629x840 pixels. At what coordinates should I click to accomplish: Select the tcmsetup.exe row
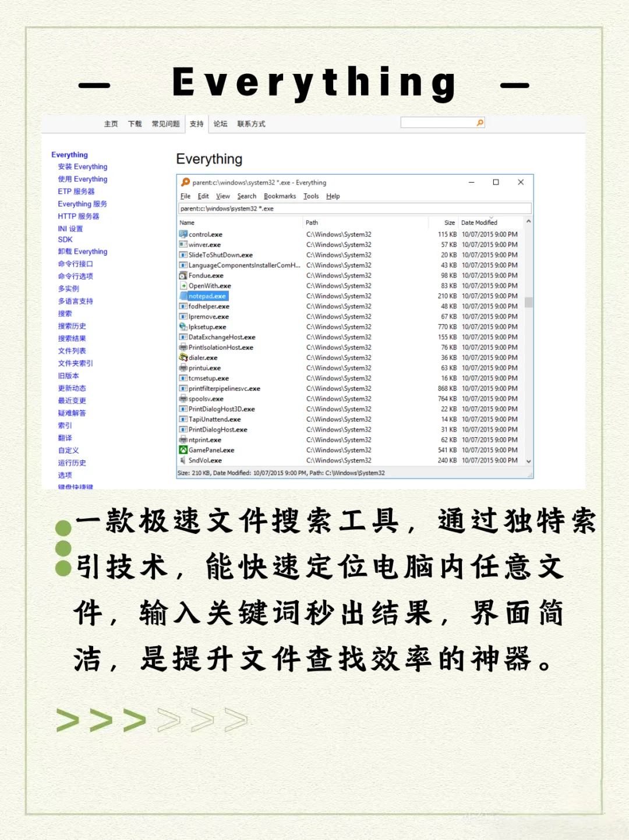[x=351, y=378]
